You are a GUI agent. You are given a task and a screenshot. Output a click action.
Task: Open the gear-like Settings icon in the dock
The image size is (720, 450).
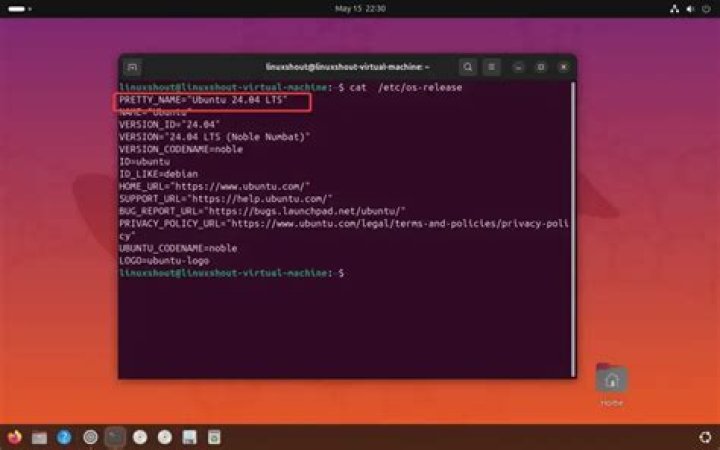90,437
